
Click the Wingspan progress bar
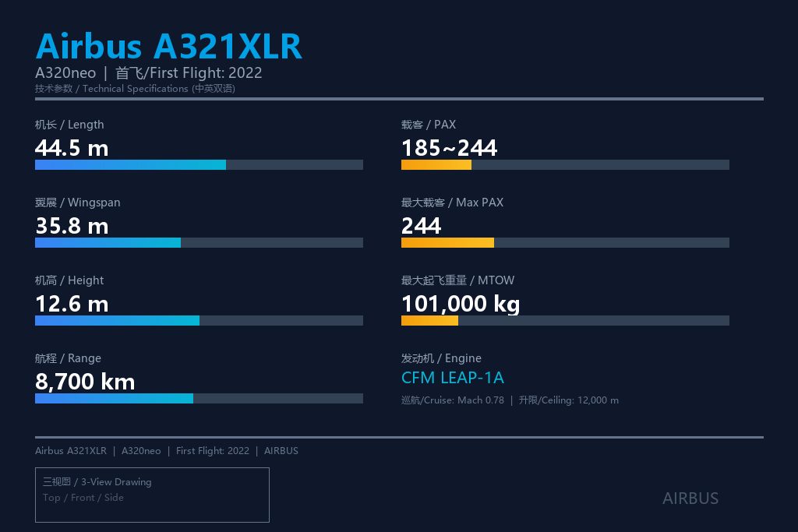point(199,242)
